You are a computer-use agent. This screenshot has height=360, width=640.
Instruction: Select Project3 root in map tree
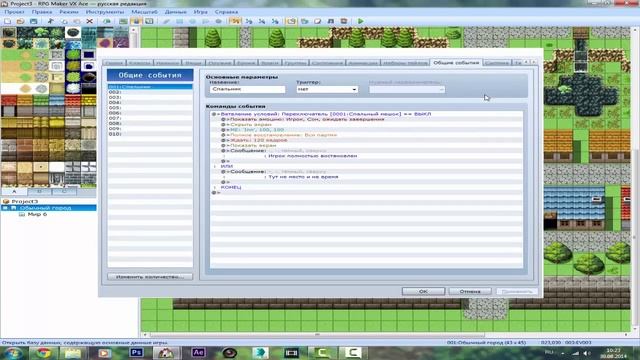tap(24, 202)
